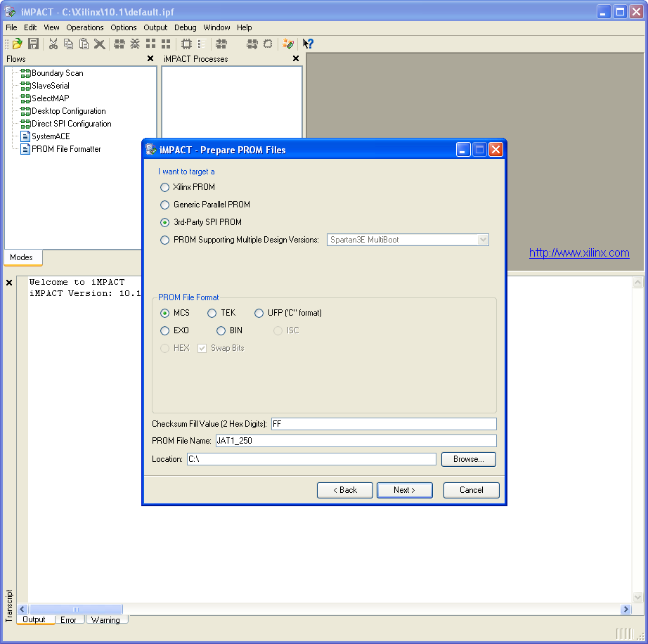This screenshot has width=648, height=644.
Task: Click the Save floppy disk toolbar icon
Action: point(33,44)
